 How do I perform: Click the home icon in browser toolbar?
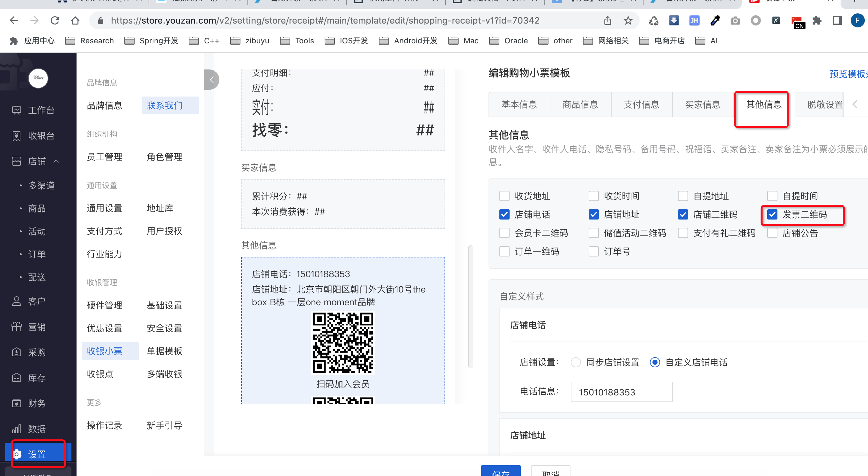coord(75,20)
